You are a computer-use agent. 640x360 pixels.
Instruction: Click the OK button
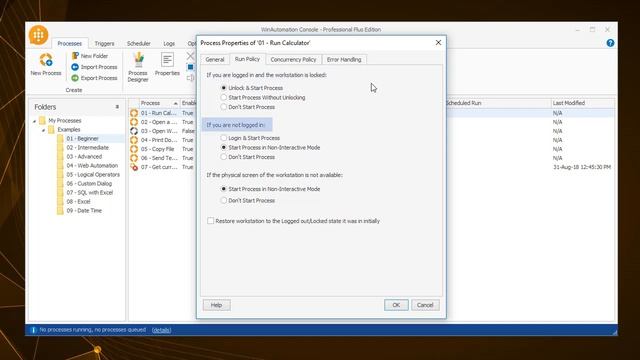[x=396, y=305]
